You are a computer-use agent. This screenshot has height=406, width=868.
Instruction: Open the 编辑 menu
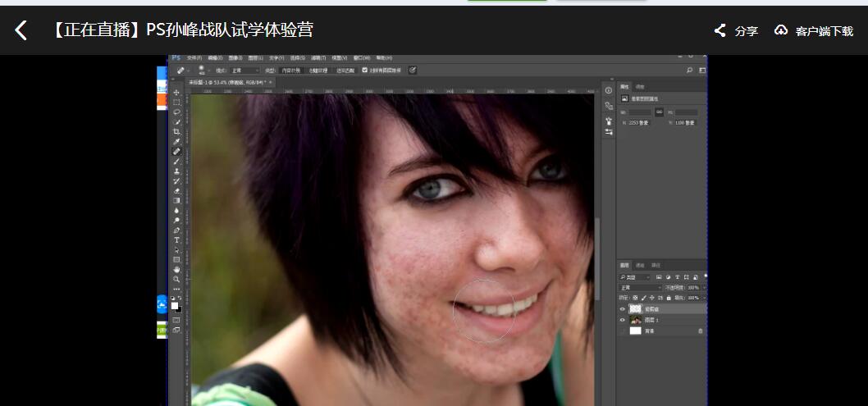point(215,58)
